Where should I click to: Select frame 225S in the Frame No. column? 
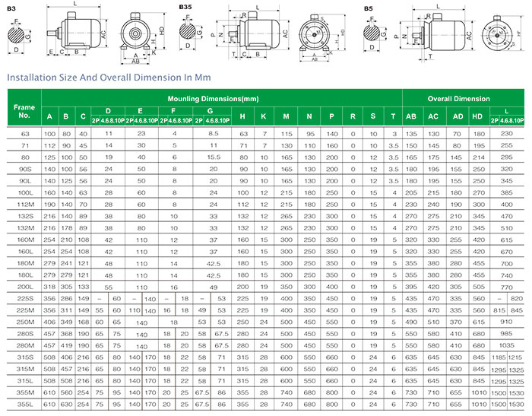click(25, 299)
